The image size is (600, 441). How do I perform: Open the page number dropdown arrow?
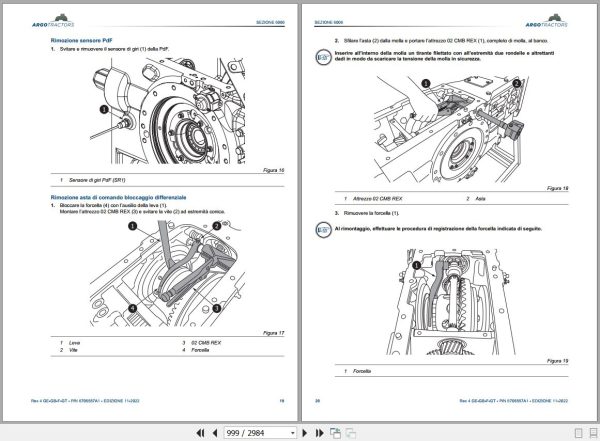tap(292, 433)
